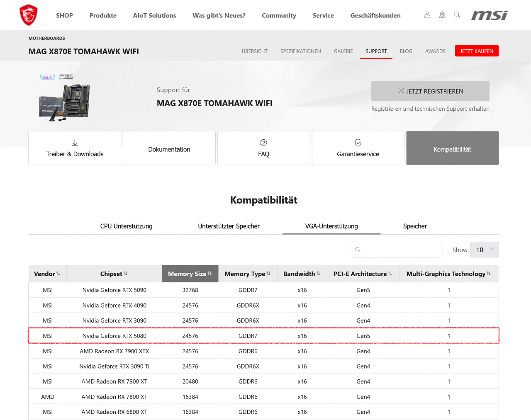This screenshot has width=531, height=420.
Task: Open the SHOP menu
Action: tap(64, 15)
